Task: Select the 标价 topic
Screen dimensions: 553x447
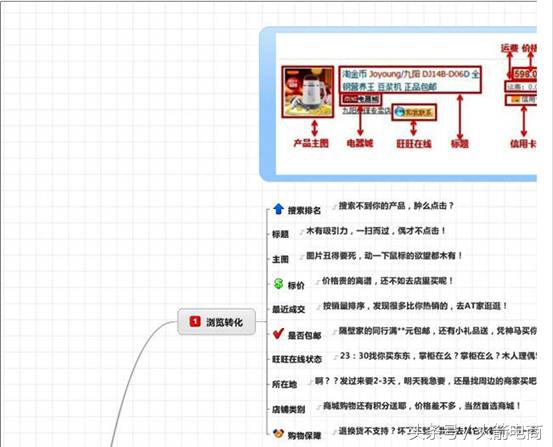Action: coord(296,285)
